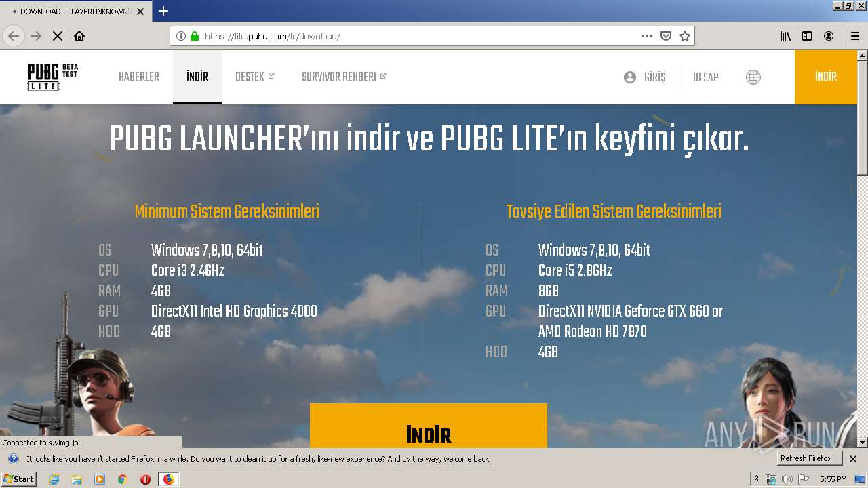Click the yellow İNDİR header button
The image size is (868, 488).
(x=826, y=77)
